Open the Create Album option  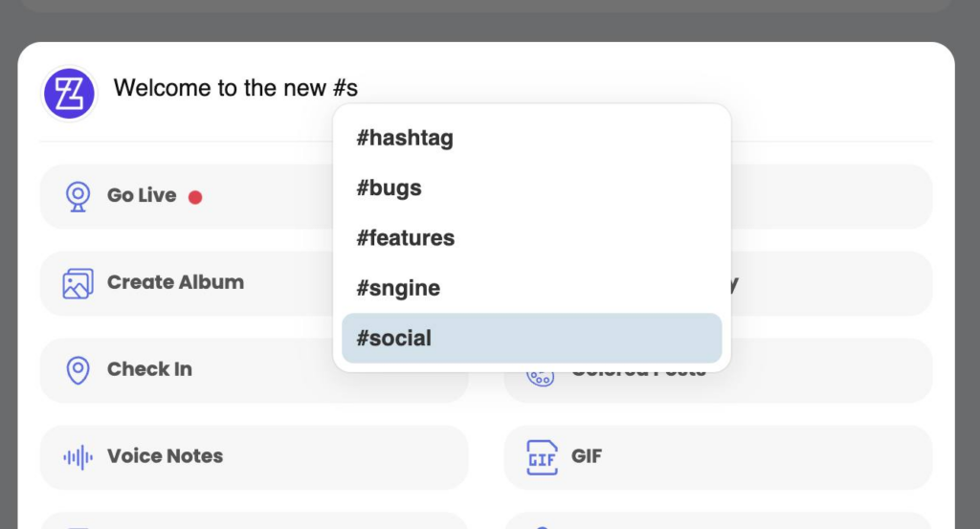175,283
